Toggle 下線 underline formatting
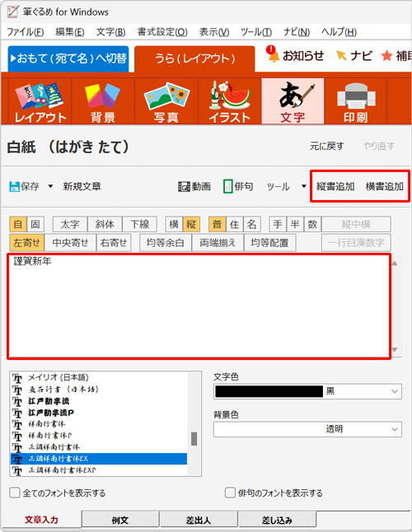The width and height of the screenshot is (412, 532). (x=140, y=224)
